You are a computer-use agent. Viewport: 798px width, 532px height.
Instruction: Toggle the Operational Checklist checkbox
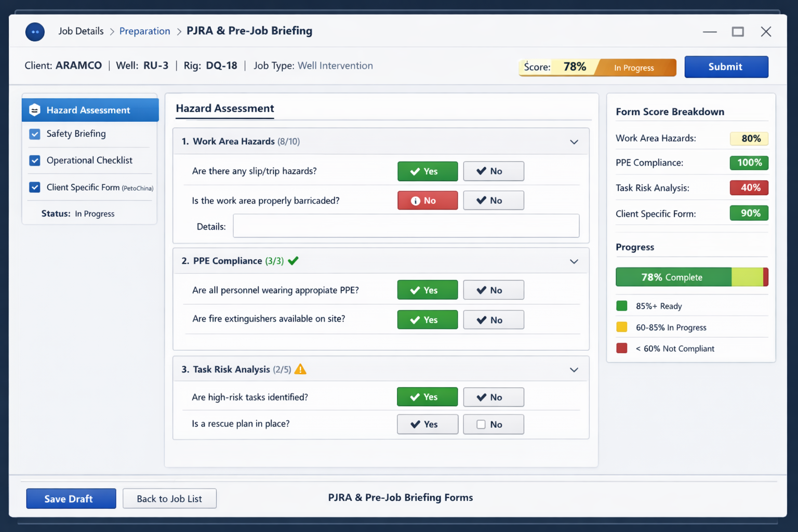[35, 161]
